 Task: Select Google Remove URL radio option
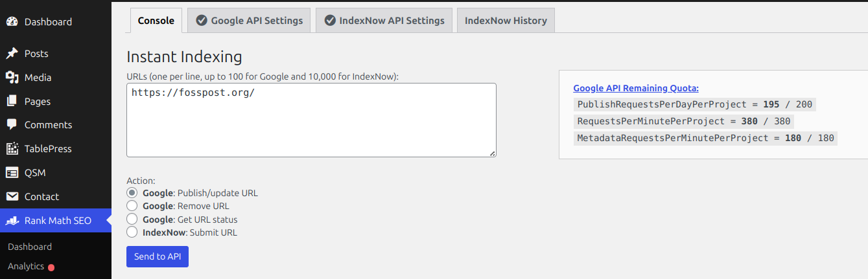click(132, 206)
